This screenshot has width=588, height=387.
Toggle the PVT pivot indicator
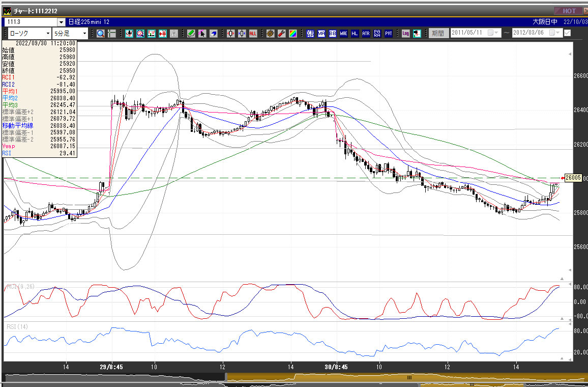[x=389, y=34]
